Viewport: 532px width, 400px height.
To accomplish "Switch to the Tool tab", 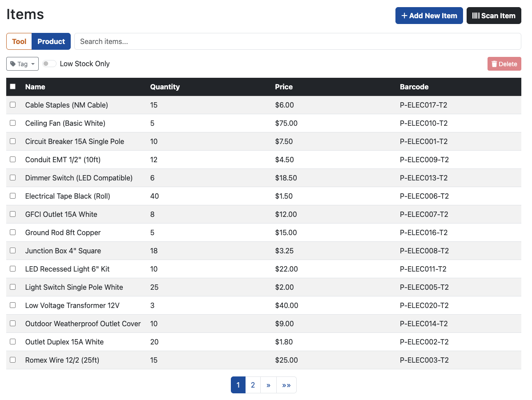I will coord(19,41).
